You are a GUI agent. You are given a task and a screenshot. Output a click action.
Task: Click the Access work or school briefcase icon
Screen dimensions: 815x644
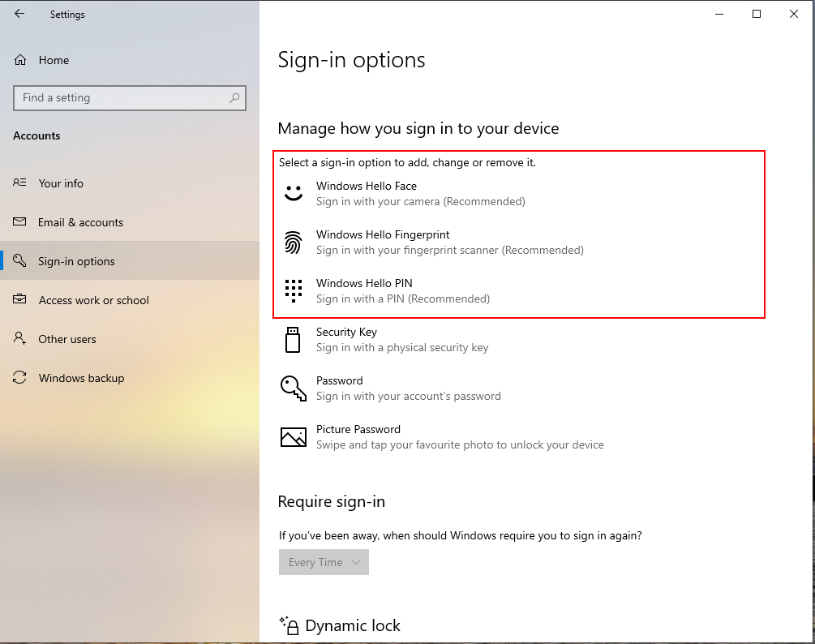19,299
